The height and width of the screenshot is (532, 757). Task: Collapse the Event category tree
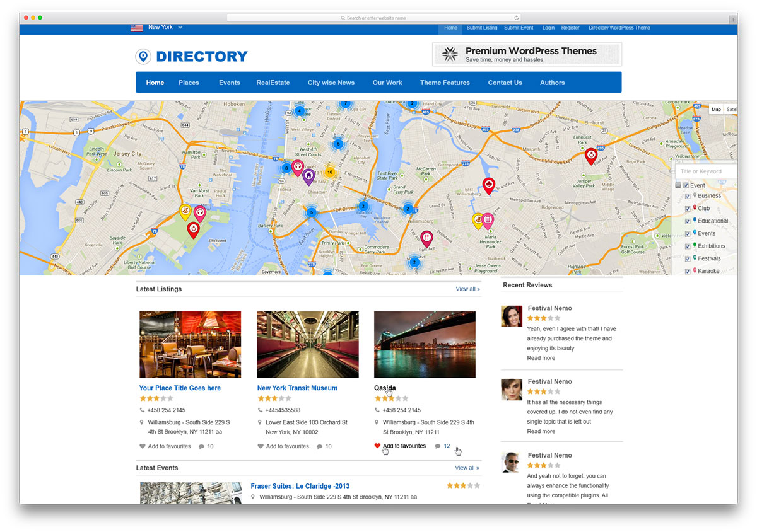678,186
